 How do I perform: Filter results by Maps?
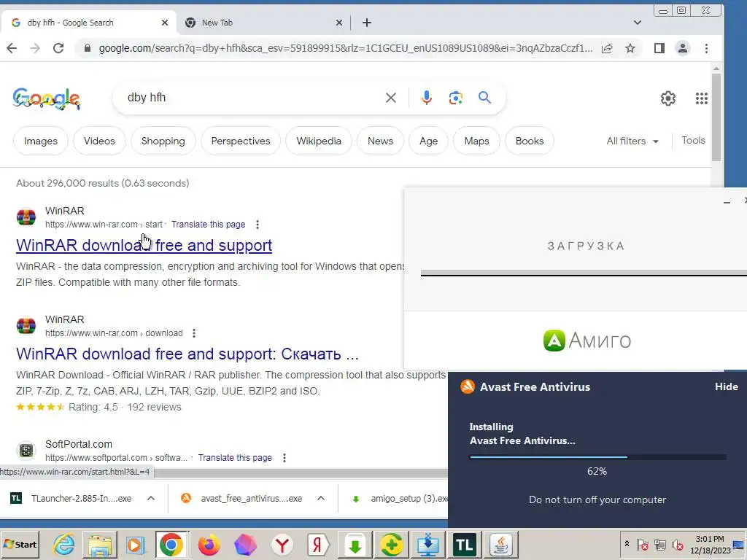(x=476, y=141)
